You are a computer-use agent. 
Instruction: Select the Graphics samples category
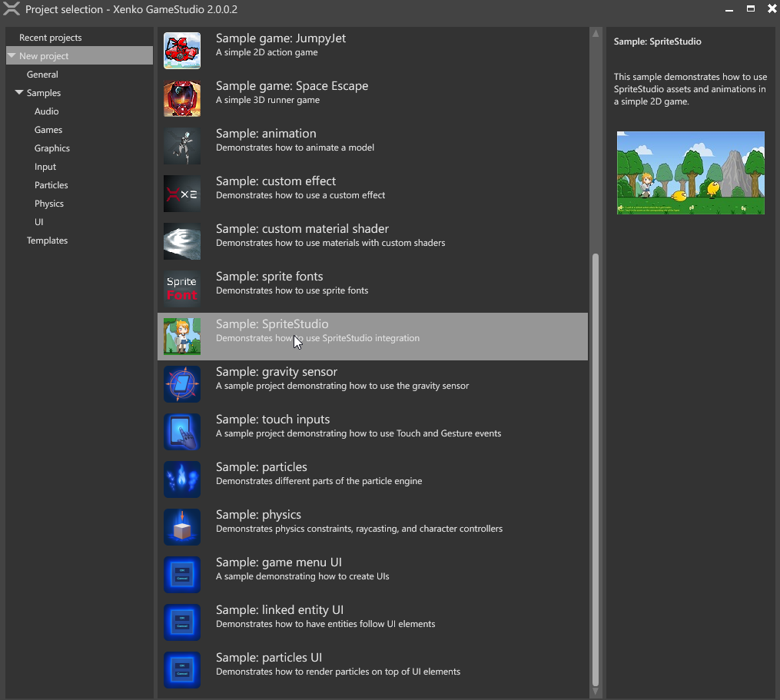(x=51, y=148)
